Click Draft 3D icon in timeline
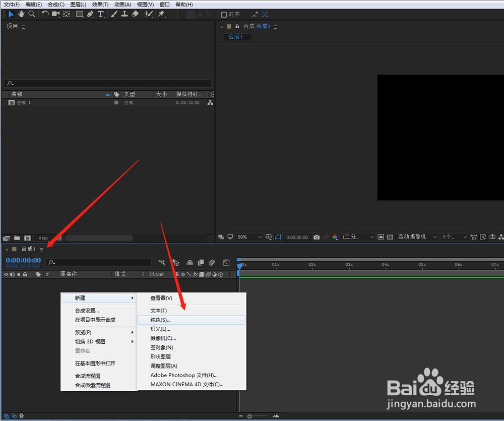Screen dimensions: 504x421 pos(175,263)
